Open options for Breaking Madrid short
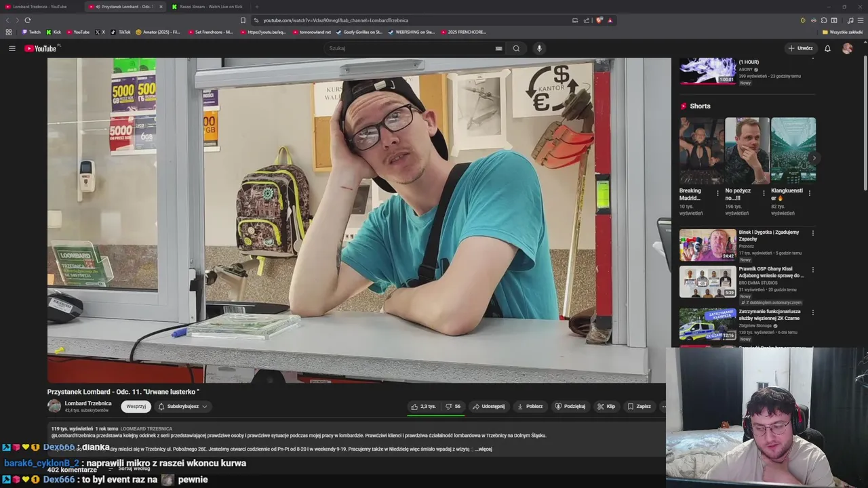This screenshot has width=868, height=488. tap(717, 193)
